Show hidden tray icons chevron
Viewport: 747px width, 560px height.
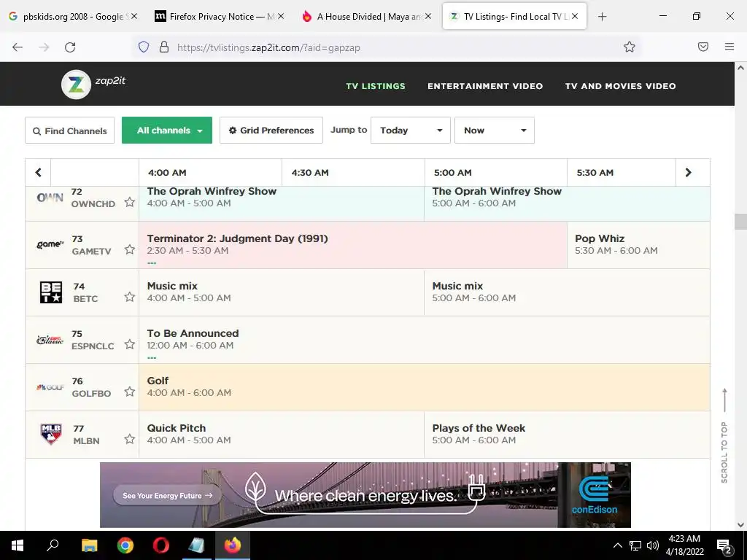617,545
